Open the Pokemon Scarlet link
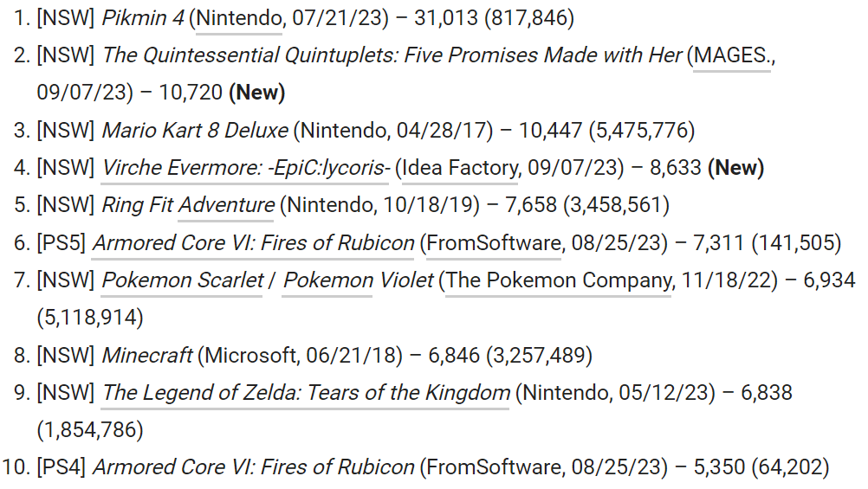Viewport: 868px width, 489px height. coord(183,280)
